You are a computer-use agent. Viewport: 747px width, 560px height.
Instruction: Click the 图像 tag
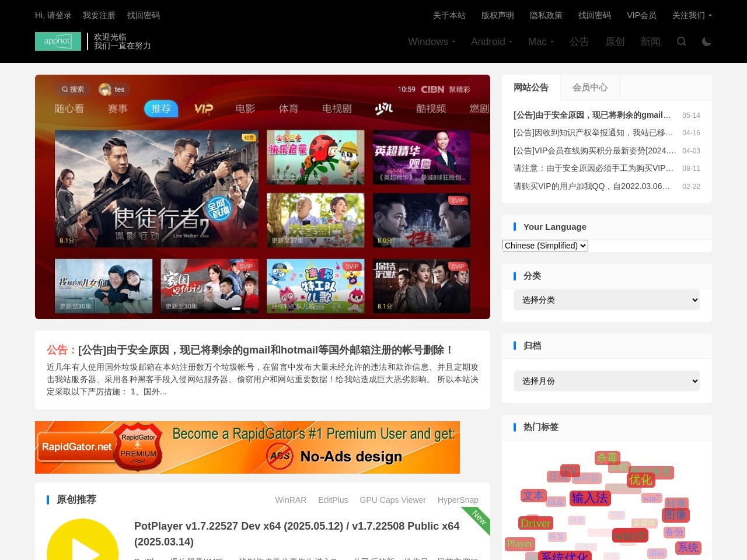click(675, 515)
